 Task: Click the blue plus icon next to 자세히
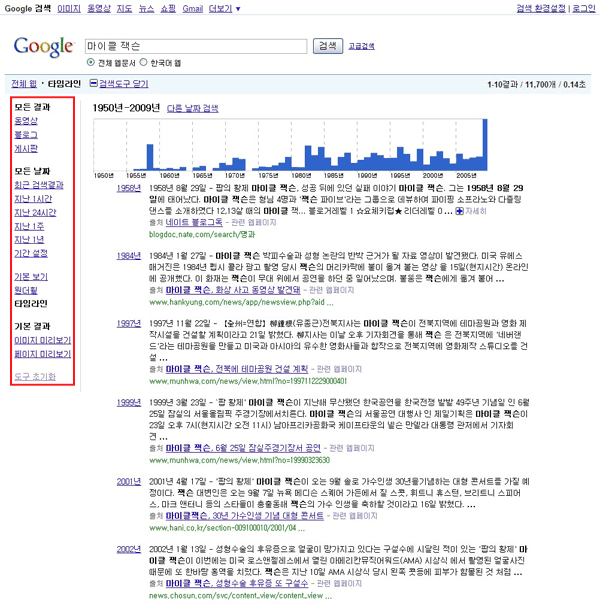click(x=459, y=211)
